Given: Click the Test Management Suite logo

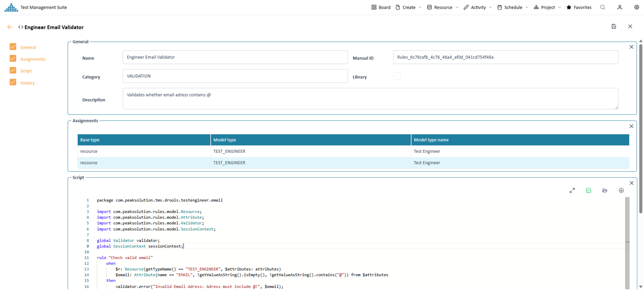Looking at the screenshot, I should [x=11, y=7].
